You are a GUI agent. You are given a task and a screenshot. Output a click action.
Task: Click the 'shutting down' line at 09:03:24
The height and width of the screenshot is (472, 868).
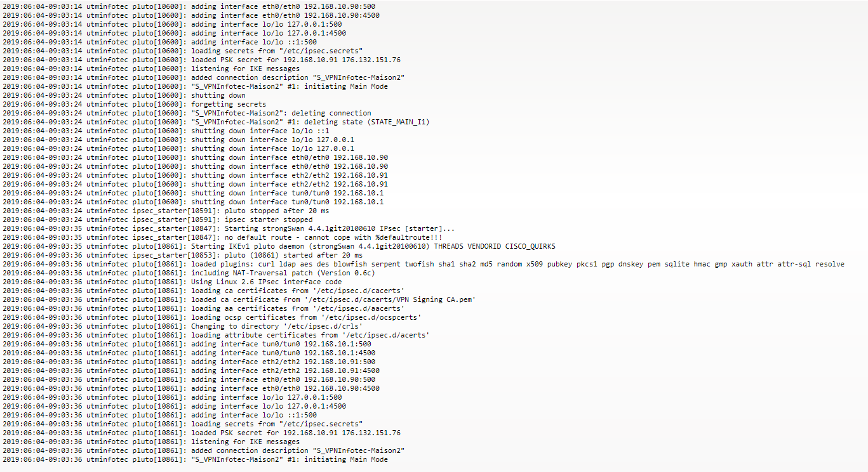click(124, 95)
